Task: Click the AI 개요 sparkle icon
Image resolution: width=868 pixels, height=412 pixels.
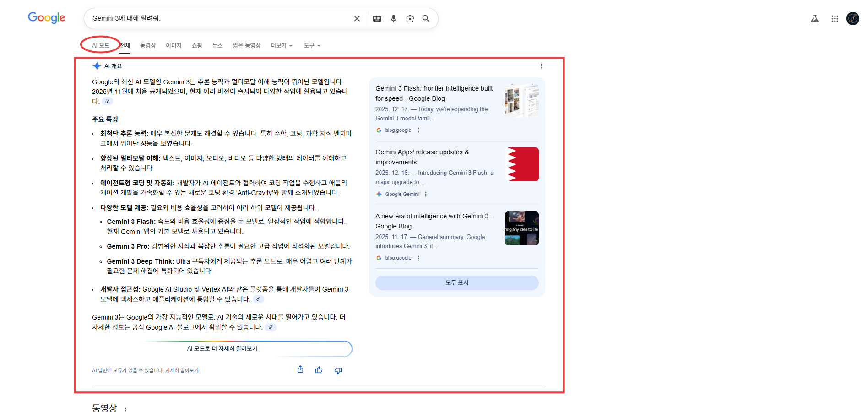Action: [97, 66]
